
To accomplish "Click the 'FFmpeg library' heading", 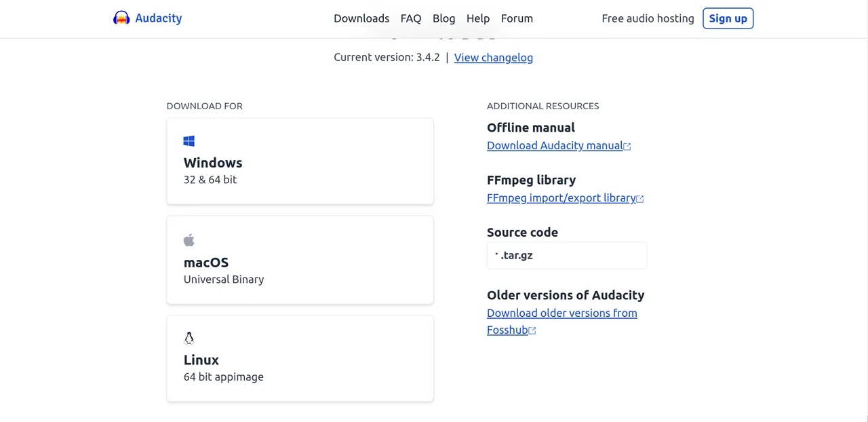I will point(532,180).
